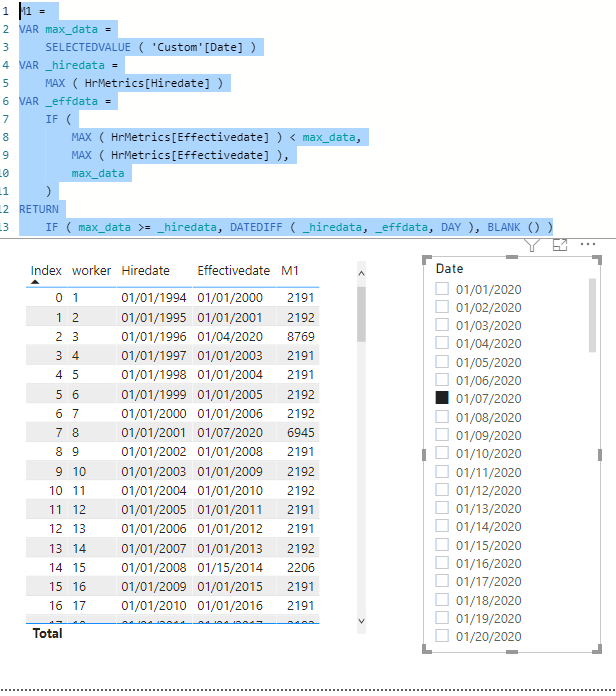Click the focus mode icon

(x=560, y=245)
